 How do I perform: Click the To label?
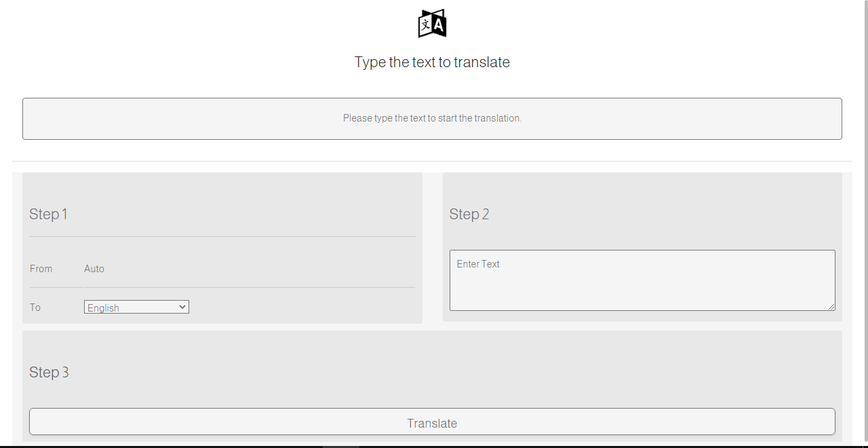[x=35, y=307]
